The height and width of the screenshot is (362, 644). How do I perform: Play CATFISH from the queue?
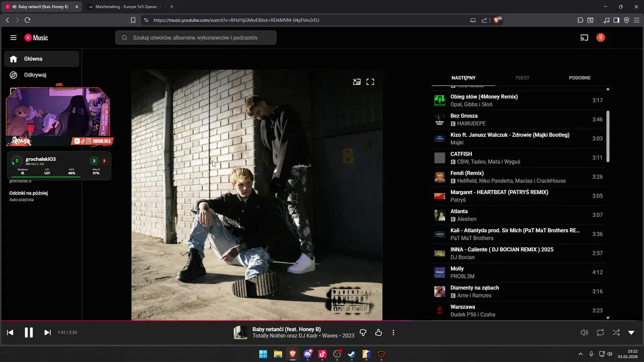click(518, 158)
